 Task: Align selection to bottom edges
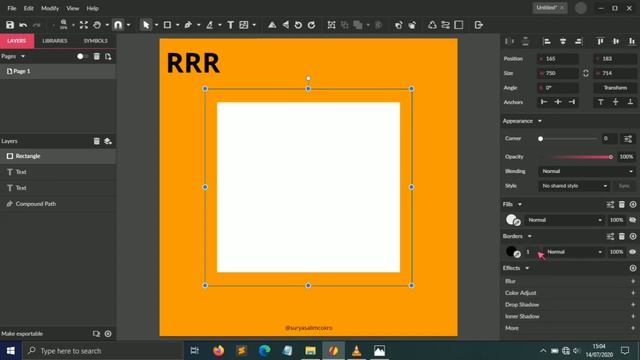(632, 41)
